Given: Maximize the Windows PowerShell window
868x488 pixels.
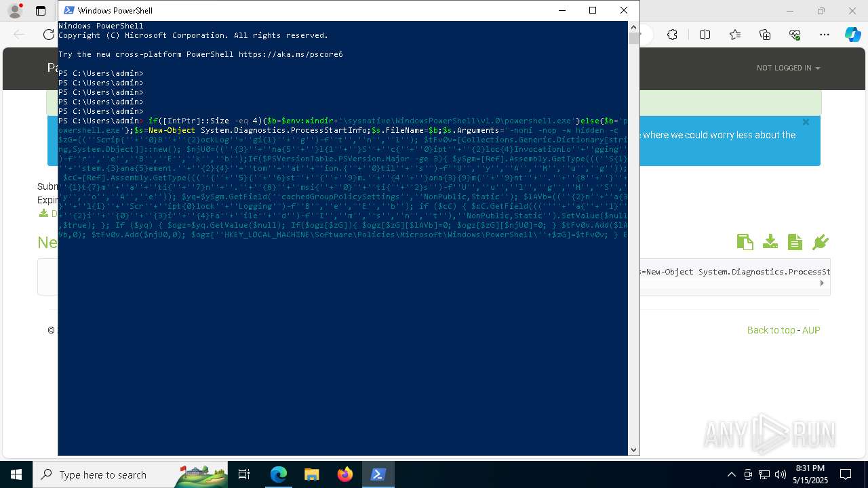Looking at the screenshot, I should (593, 10).
